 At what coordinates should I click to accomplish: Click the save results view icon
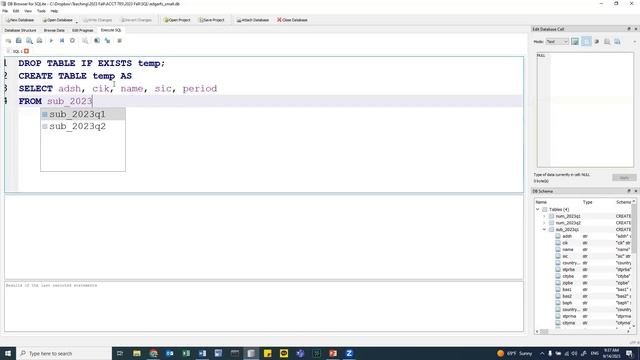click(85, 41)
